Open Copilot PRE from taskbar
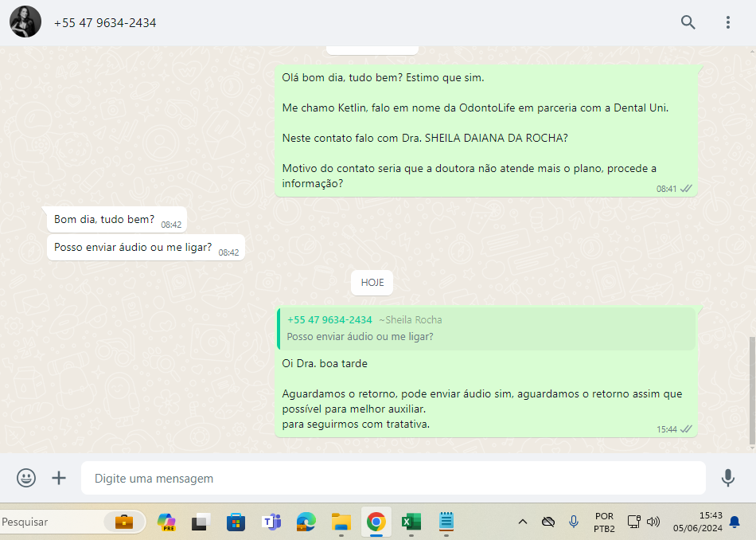This screenshot has height=540, width=756. [x=167, y=522]
